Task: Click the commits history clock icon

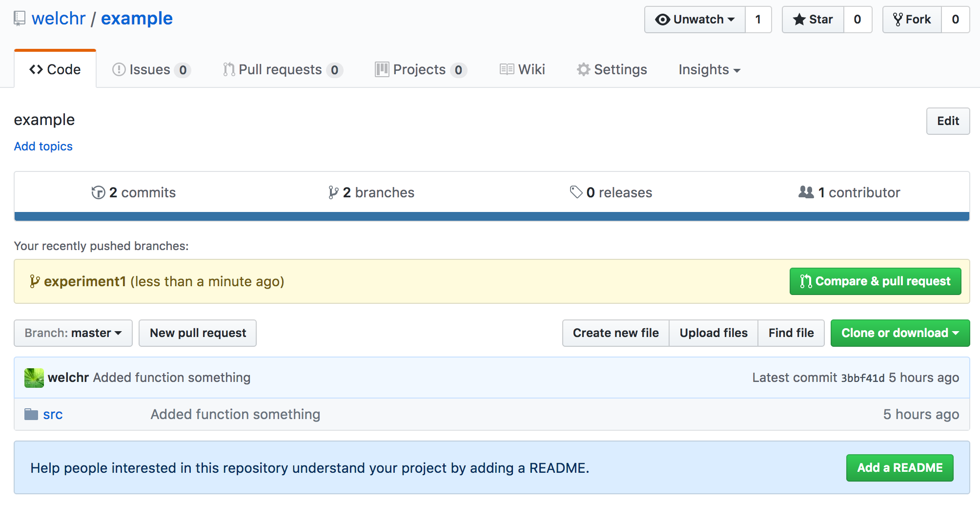Action: pyautogui.click(x=98, y=192)
